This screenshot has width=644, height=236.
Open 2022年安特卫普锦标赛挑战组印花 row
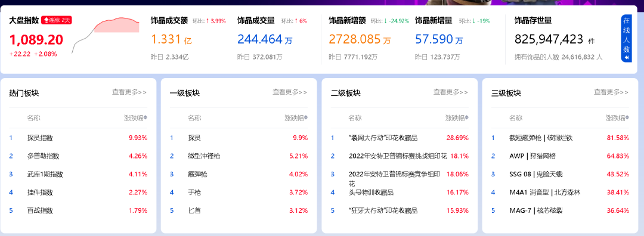coord(400,156)
